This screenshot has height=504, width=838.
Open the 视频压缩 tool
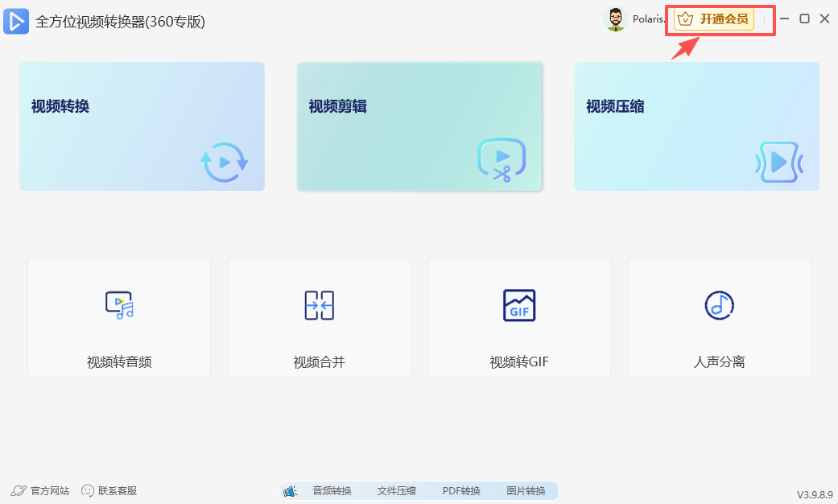point(696,126)
